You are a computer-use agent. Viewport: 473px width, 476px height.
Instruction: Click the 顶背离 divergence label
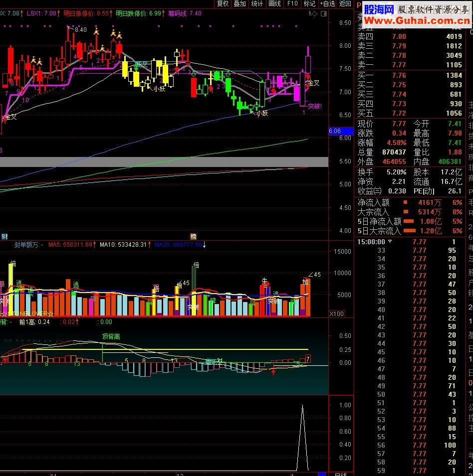tap(111, 336)
